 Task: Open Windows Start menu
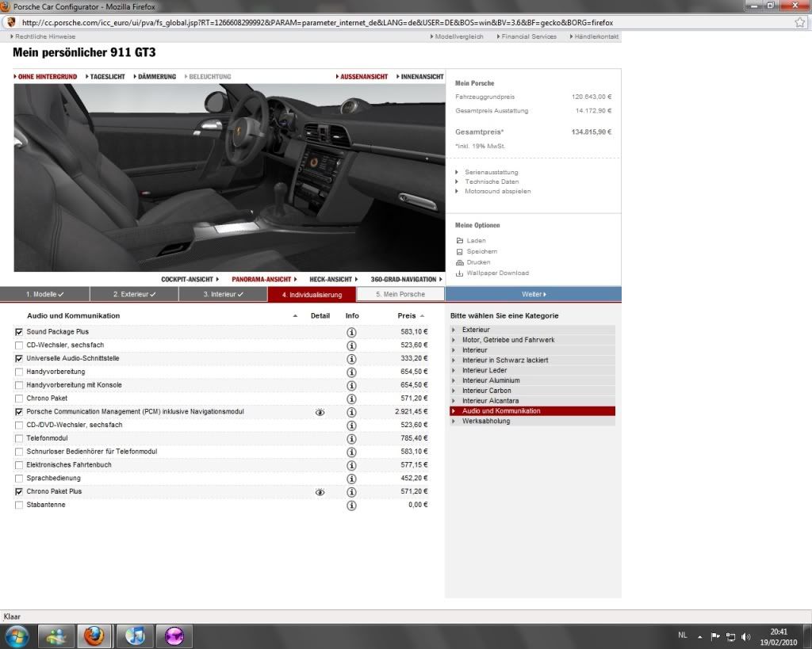tap(17, 636)
